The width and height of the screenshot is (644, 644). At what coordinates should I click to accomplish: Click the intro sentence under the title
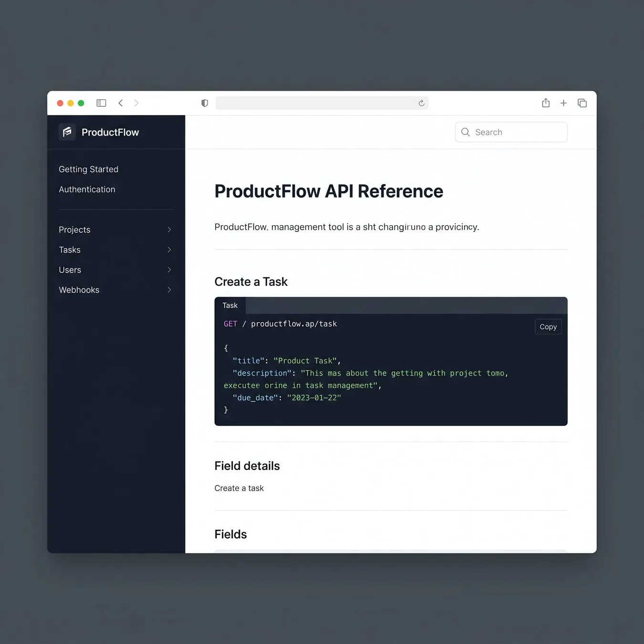pos(347,227)
